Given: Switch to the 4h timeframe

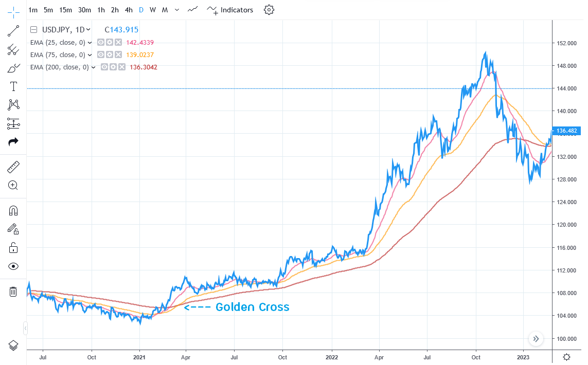Looking at the screenshot, I should (x=129, y=10).
